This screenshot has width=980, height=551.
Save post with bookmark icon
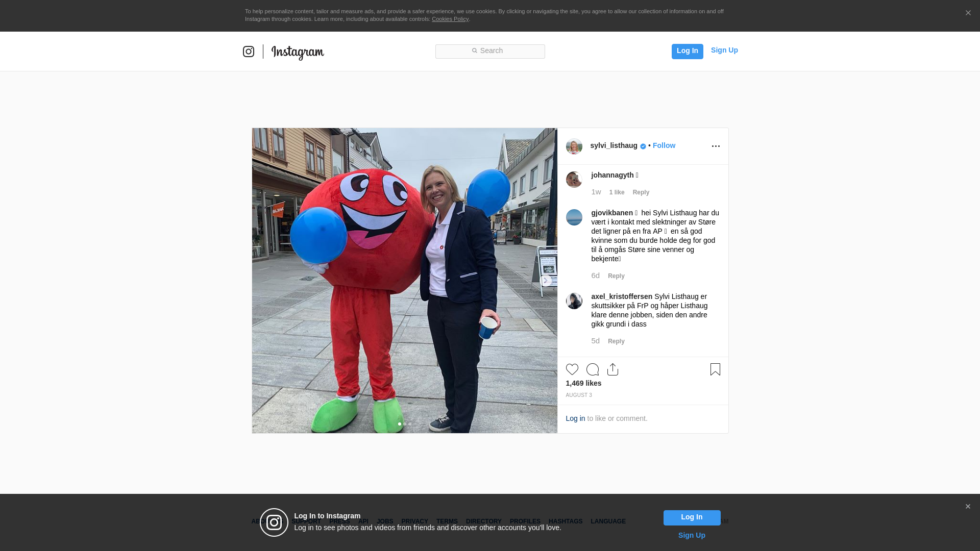click(715, 369)
